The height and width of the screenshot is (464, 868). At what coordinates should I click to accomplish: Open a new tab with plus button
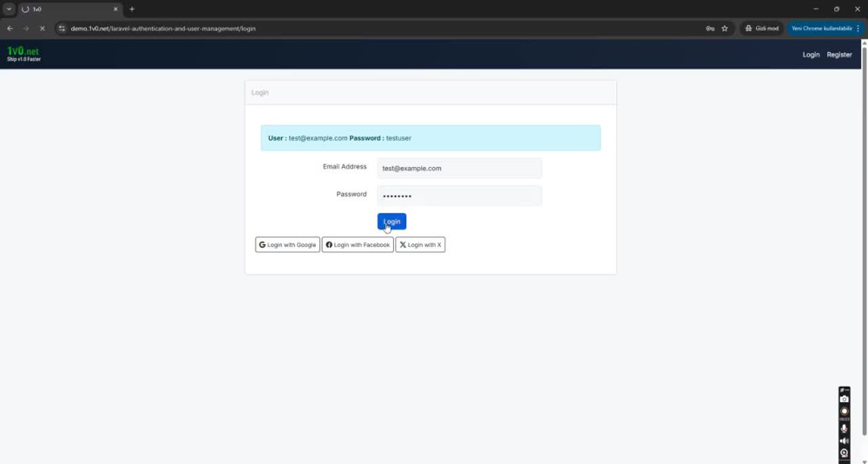(x=132, y=9)
